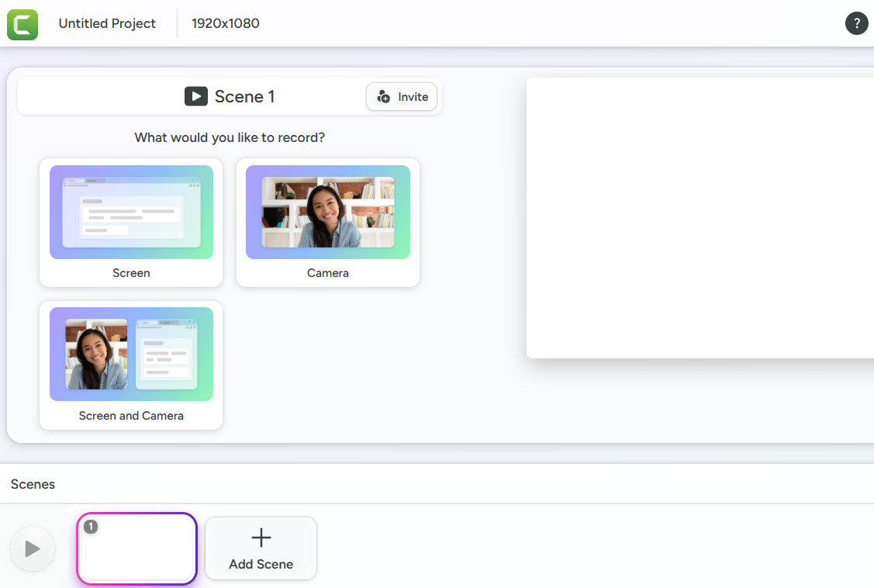Select the Camera option label

(x=327, y=273)
